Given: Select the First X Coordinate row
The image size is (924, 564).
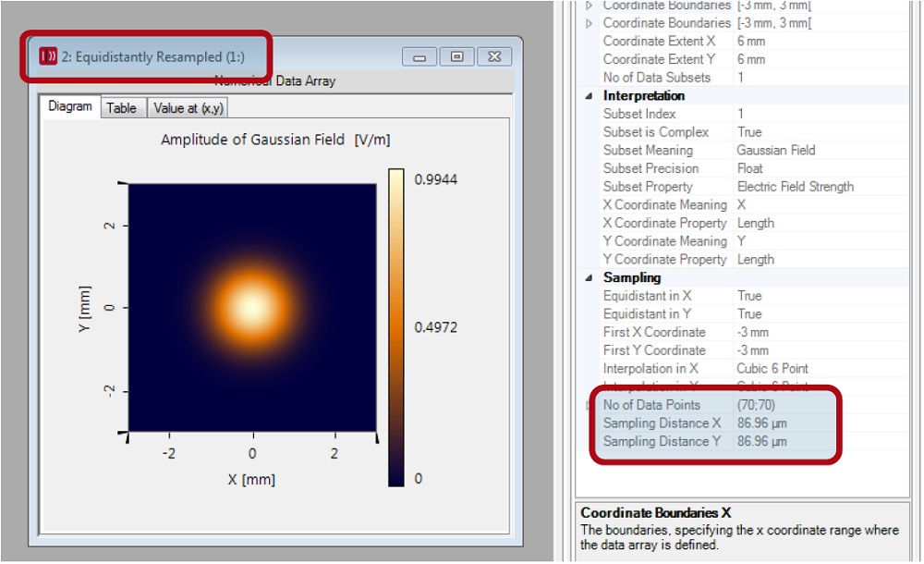Looking at the screenshot, I should coord(754,332).
